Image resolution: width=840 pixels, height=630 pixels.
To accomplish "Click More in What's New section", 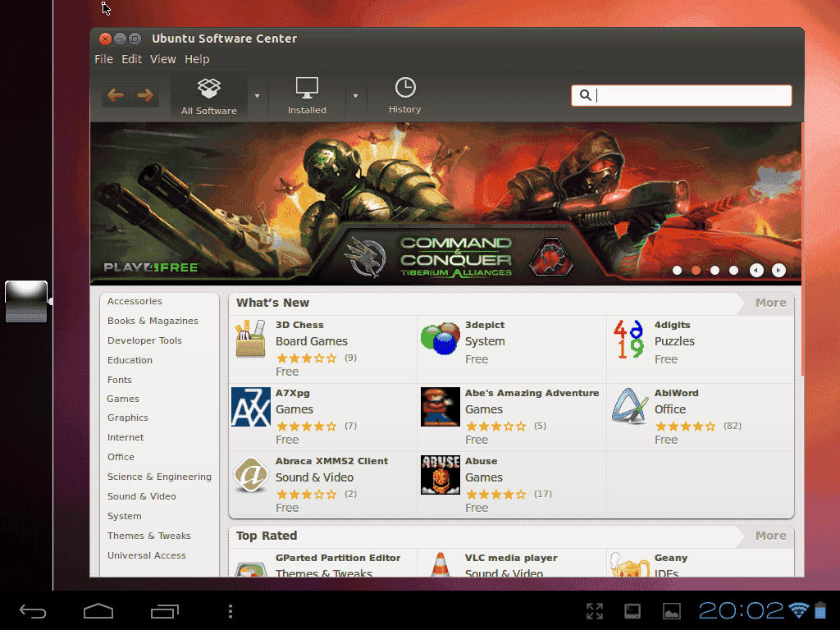I will pos(771,303).
